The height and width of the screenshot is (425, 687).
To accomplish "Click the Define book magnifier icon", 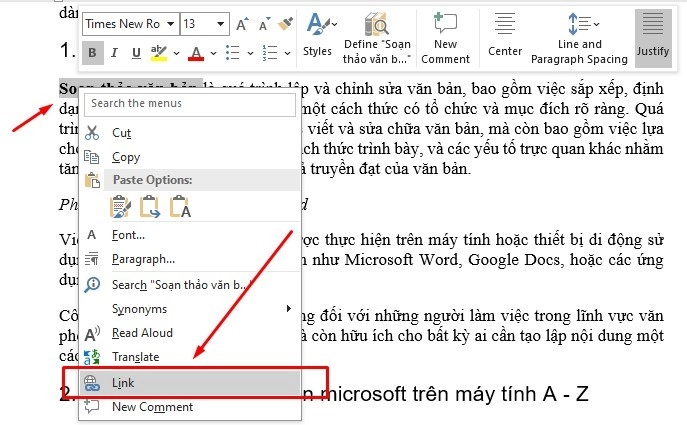I will [x=376, y=24].
